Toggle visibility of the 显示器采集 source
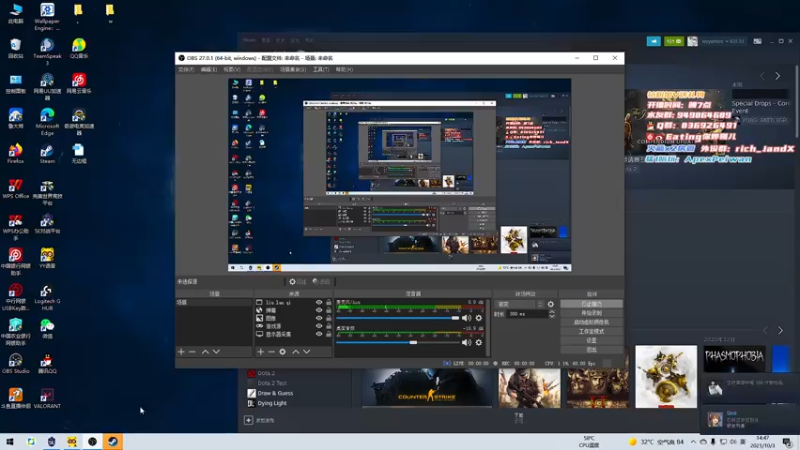Image resolution: width=800 pixels, height=450 pixels. click(x=319, y=334)
